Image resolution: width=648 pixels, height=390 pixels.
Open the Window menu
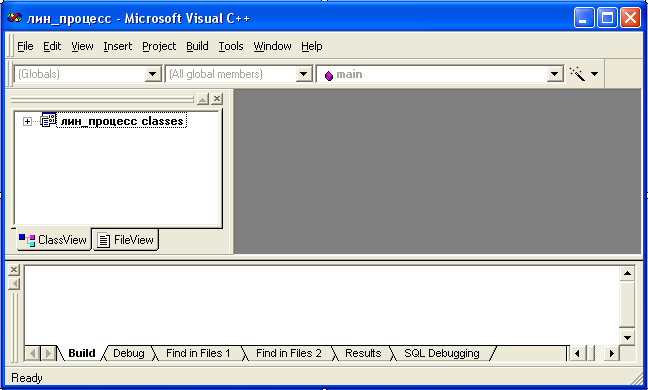click(x=272, y=46)
